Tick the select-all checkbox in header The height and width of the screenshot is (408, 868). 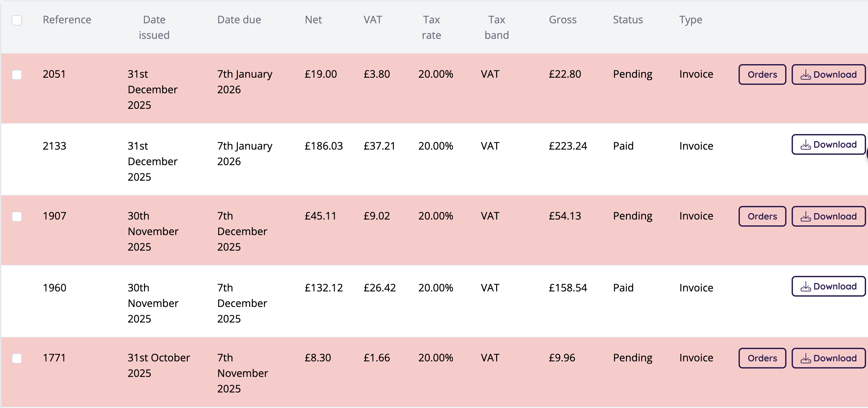point(17,20)
